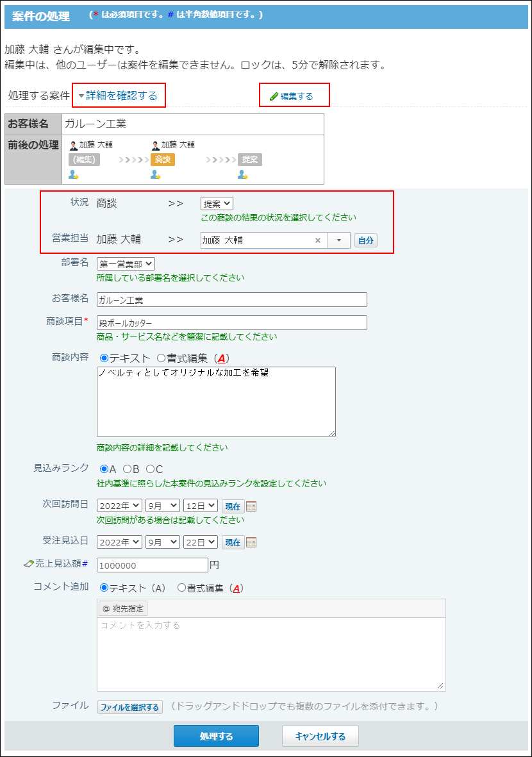The height and width of the screenshot is (757, 532).
Task: Open the 状況 dropdown showing 提案
Action: [x=217, y=203]
